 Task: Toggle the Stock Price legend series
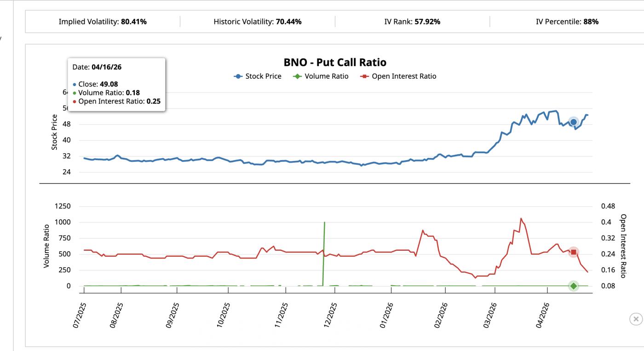258,76
